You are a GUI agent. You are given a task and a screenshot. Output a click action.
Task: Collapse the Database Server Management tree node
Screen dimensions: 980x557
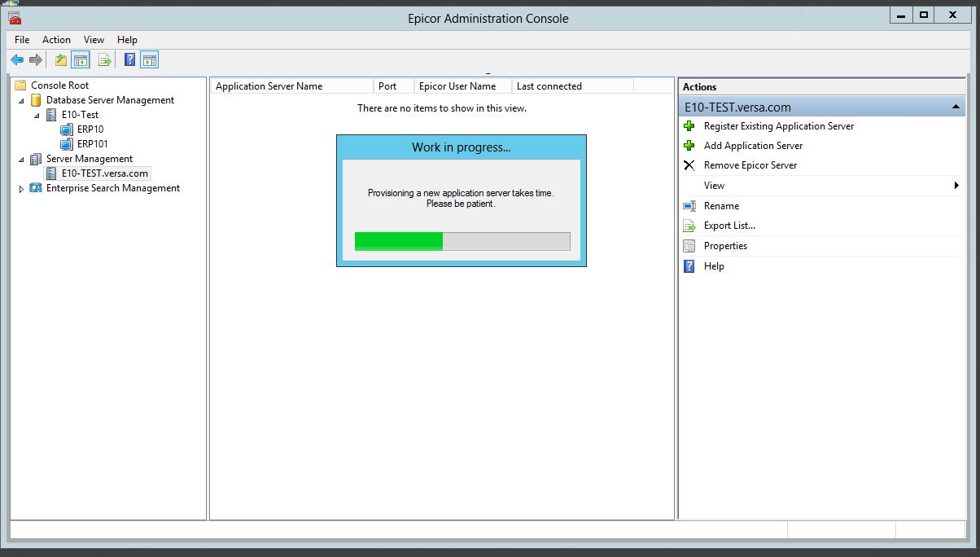22,101
